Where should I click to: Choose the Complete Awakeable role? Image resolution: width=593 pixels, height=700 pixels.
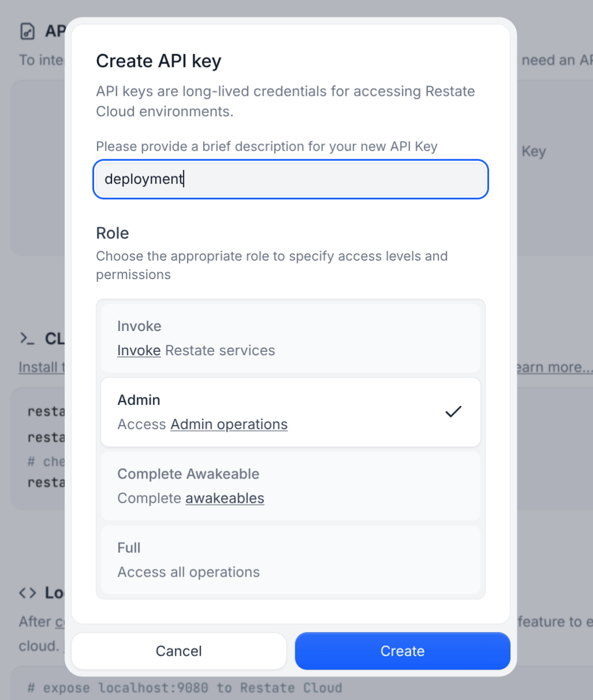coord(291,486)
